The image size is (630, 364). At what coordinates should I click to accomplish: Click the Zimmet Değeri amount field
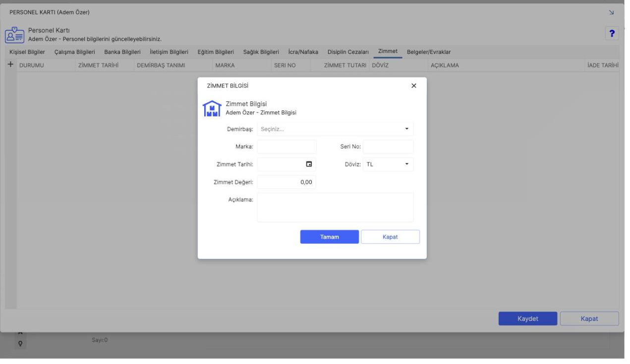[x=286, y=182]
